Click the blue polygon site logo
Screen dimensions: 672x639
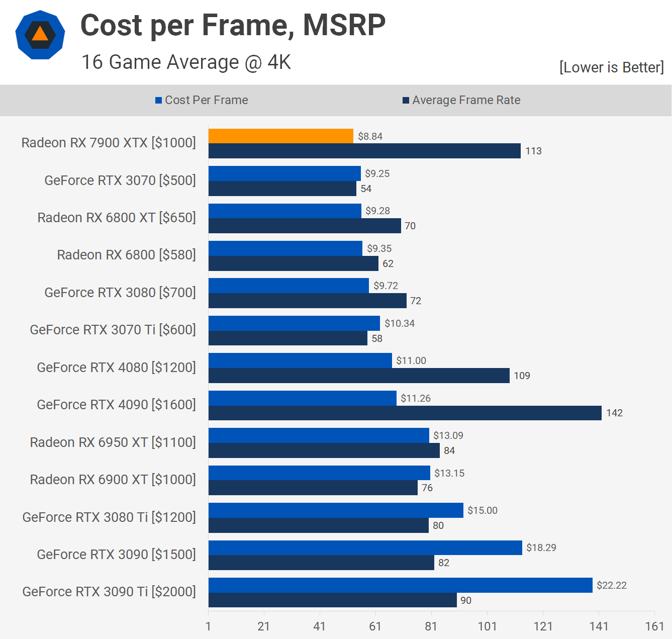[40, 35]
